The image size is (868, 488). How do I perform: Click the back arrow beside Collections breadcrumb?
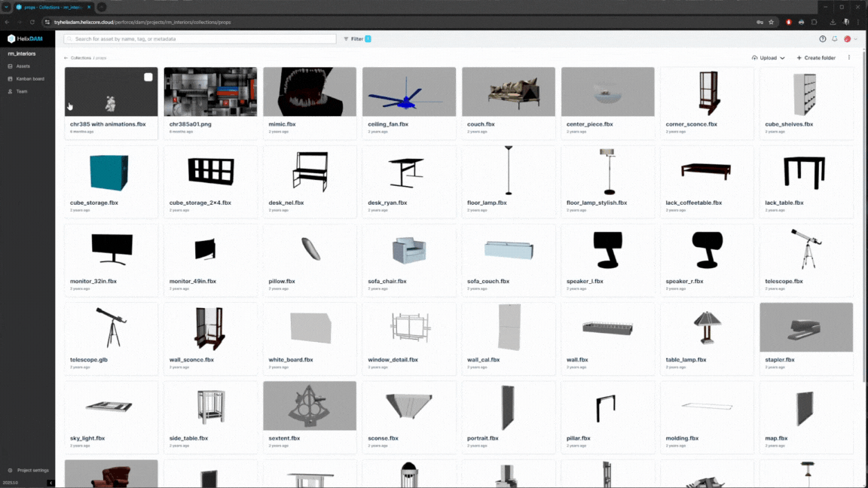(66, 58)
